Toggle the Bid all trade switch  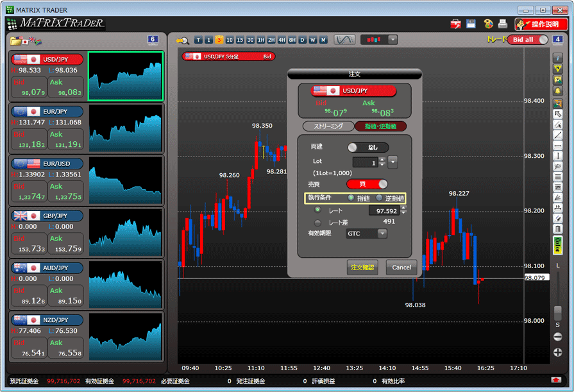[528, 40]
